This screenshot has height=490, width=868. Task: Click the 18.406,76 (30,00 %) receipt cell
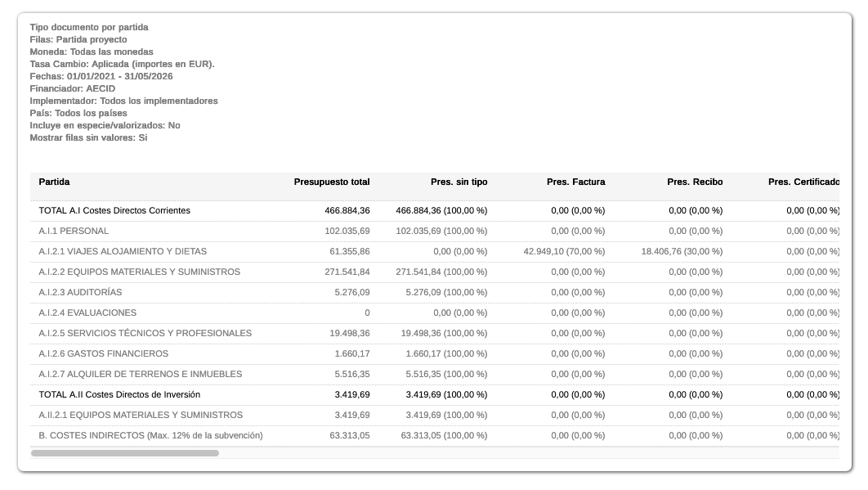[x=682, y=251]
